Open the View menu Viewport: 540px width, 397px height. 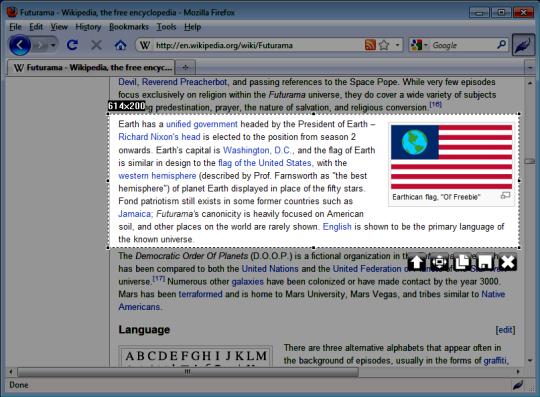[59, 27]
